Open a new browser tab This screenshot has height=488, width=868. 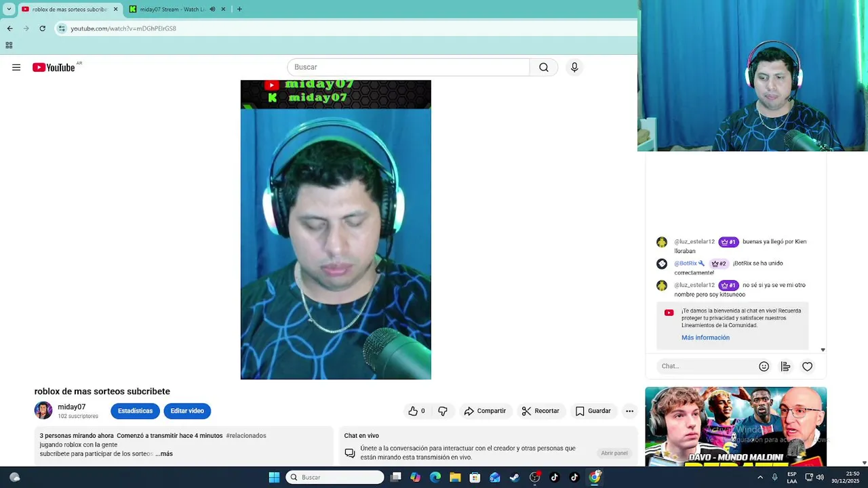click(x=239, y=9)
